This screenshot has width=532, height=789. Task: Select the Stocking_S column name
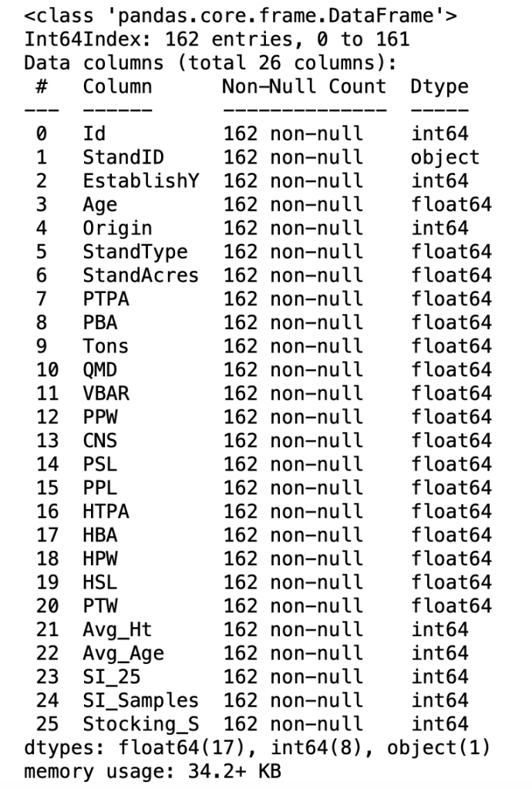tap(140, 724)
